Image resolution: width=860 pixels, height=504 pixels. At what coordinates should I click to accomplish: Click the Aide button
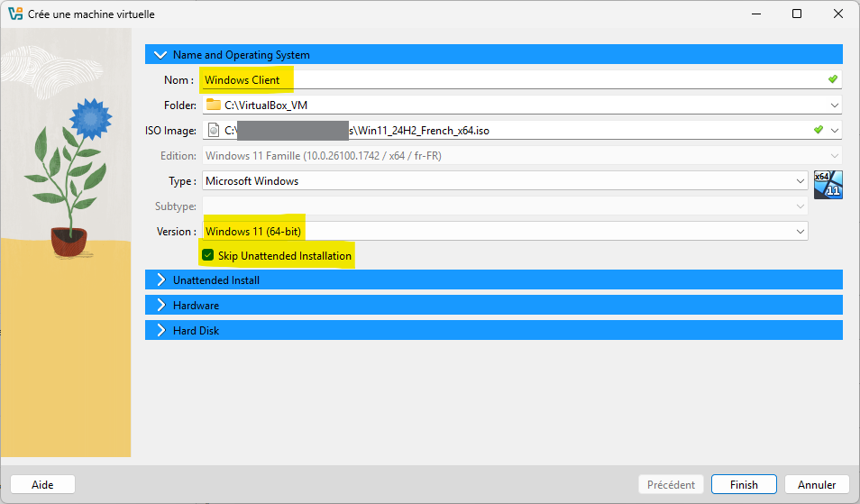(x=42, y=484)
